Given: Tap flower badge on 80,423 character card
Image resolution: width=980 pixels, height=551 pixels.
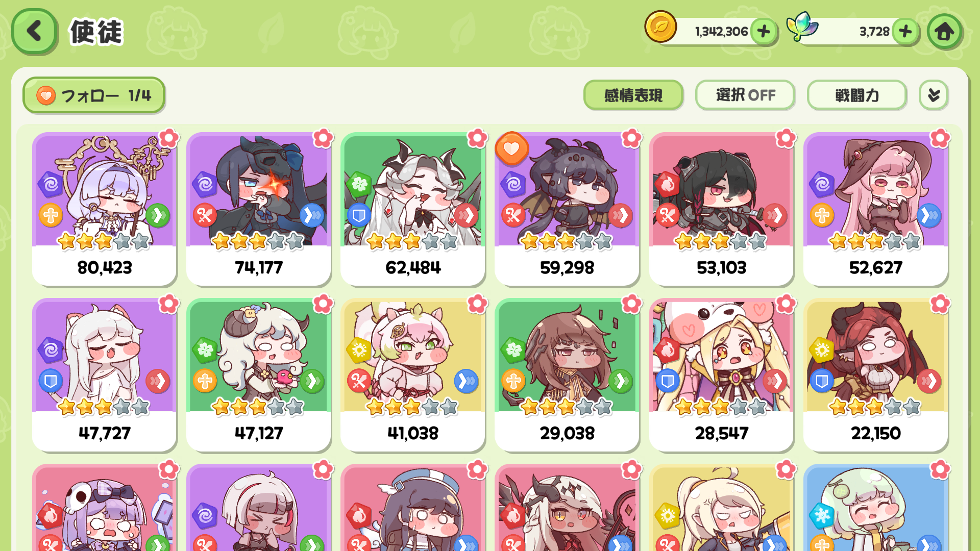Looking at the screenshot, I should coord(168,138).
